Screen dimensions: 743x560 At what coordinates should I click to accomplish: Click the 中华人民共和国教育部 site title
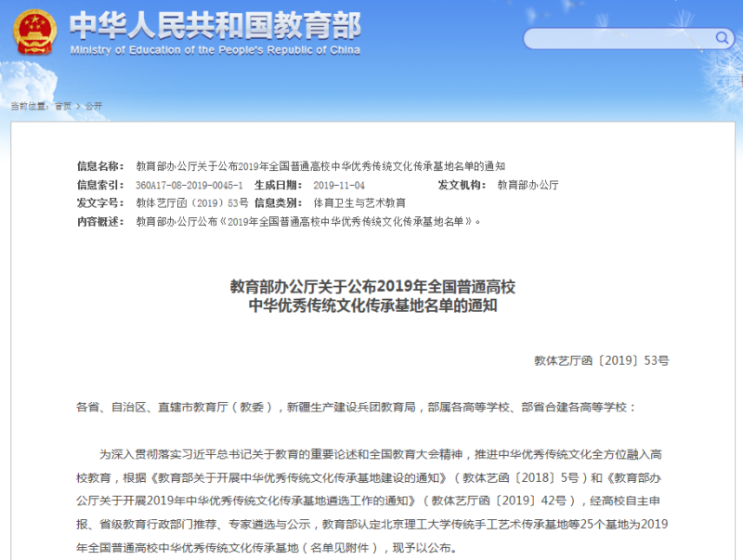pyautogui.click(x=215, y=25)
